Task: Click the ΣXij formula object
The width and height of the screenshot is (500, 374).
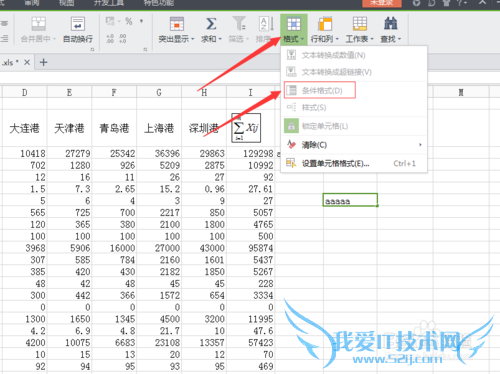Action: 246,128
